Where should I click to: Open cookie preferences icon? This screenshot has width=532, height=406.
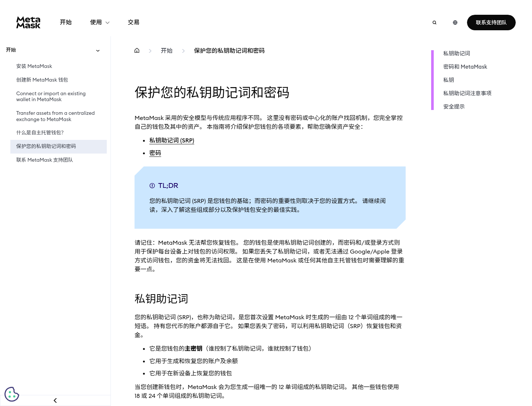click(12, 394)
